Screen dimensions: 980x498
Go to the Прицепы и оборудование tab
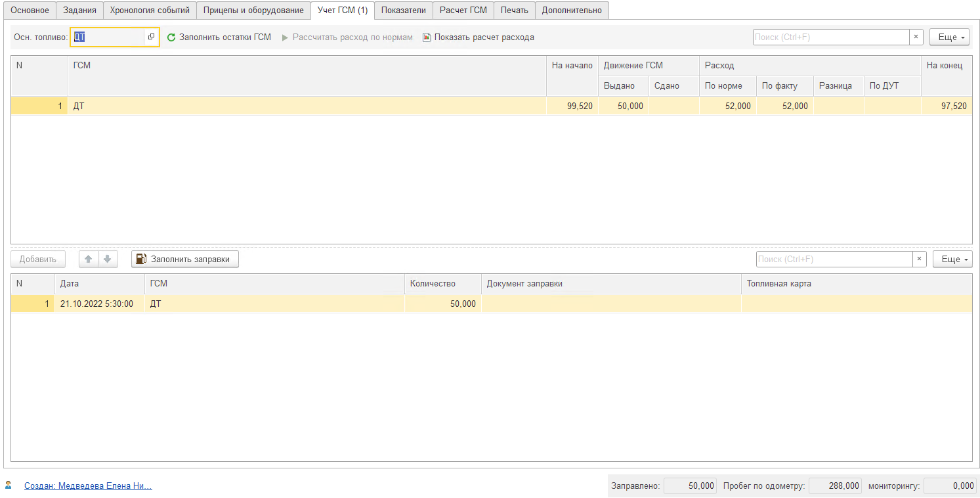(x=253, y=10)
